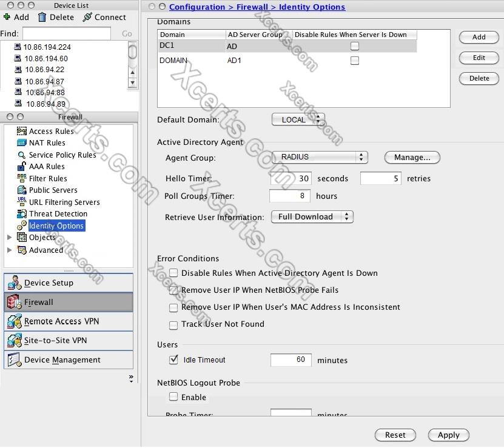Select the NAT Rules icon
Image resolution: width=504 pixels, height=448 pixels.
click(22, 143)
